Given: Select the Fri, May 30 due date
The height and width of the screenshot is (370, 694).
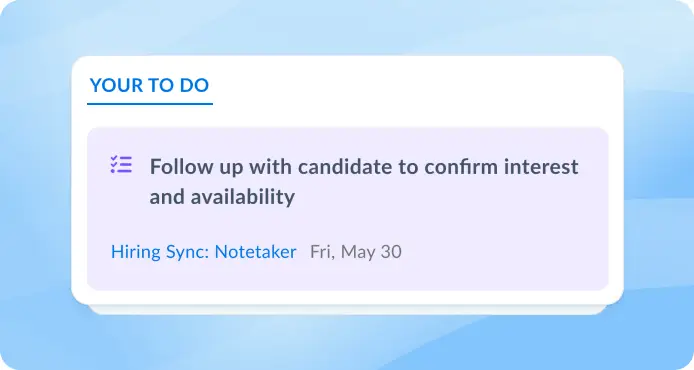Looking at the screenshot, I should 356,252.
